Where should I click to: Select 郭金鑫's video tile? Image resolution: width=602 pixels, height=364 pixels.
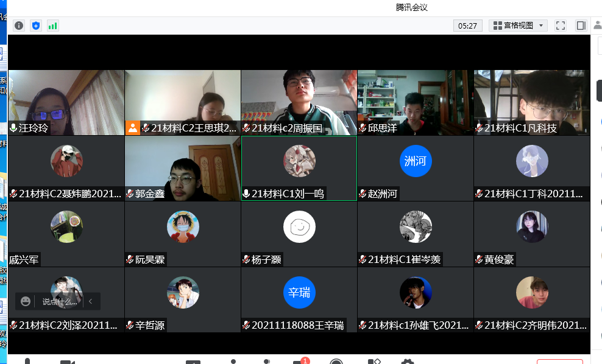tap(182, 167)
